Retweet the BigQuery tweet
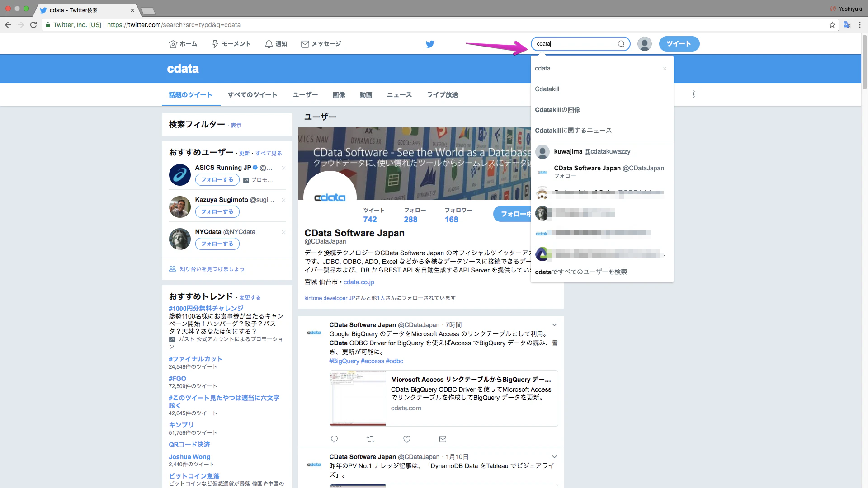This screenshot has width=868, height=488. point(370,439)
